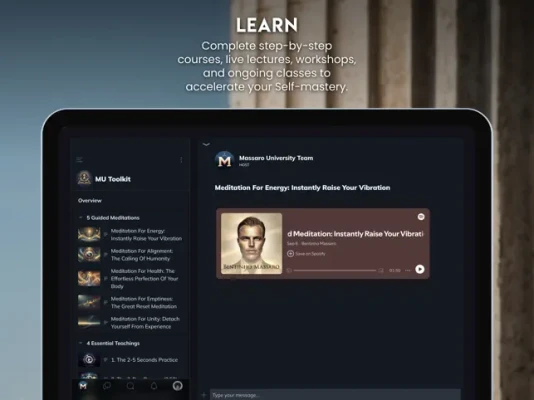The height and width of the screenshot is (400, 534).
Task: Seek on the Spotify player progress bar
Action: coord(335,270)
